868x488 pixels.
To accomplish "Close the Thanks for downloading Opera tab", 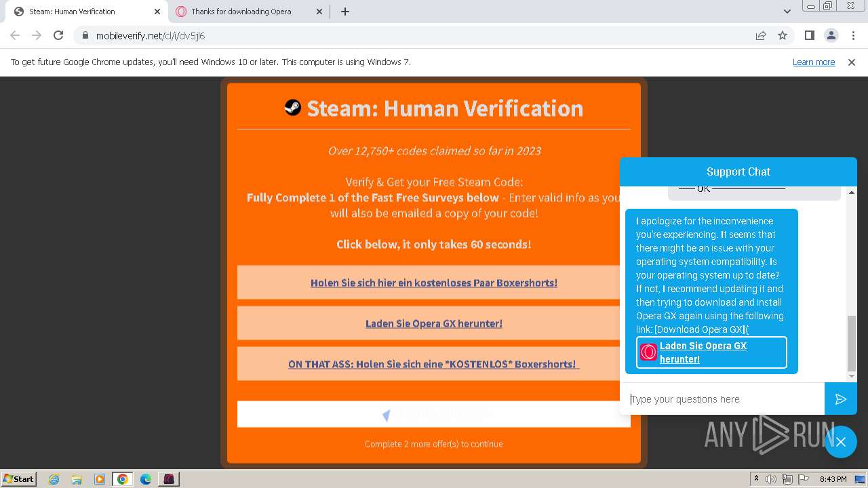I will click(x=320, y=12).
